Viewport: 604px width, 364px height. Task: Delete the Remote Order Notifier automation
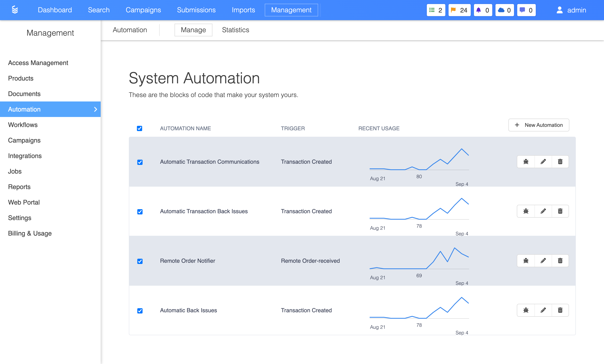[560, 261]
